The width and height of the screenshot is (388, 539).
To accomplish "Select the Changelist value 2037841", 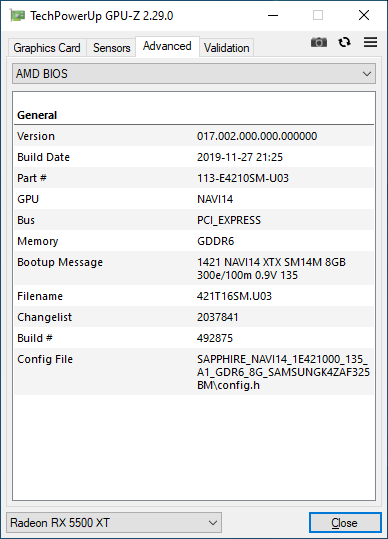I will tap(218, 317).
